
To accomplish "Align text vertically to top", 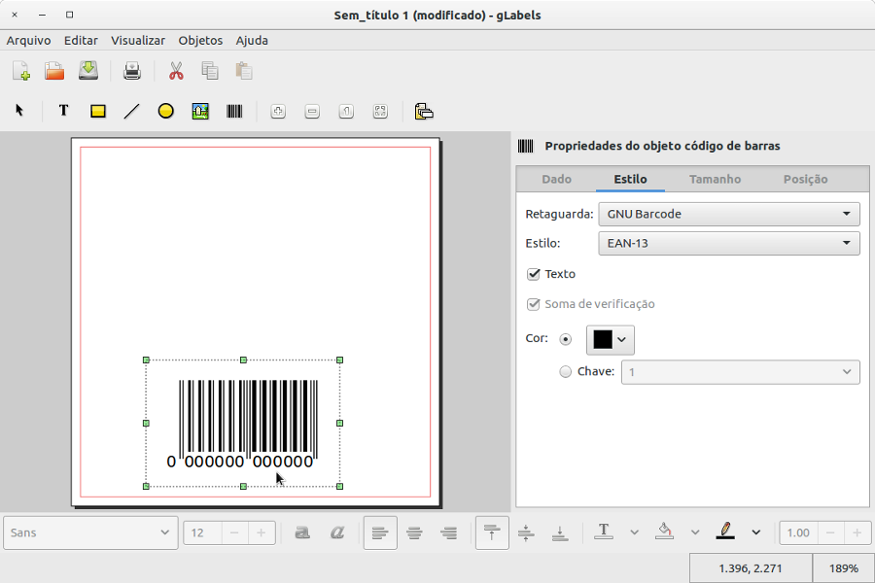I will tap(492, 533).
